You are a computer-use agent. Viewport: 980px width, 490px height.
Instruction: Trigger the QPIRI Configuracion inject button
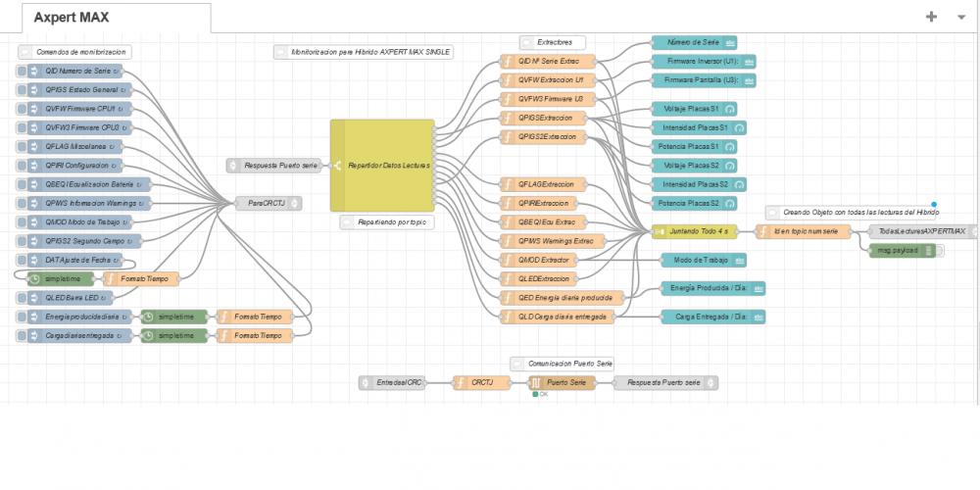coord(22,166)
